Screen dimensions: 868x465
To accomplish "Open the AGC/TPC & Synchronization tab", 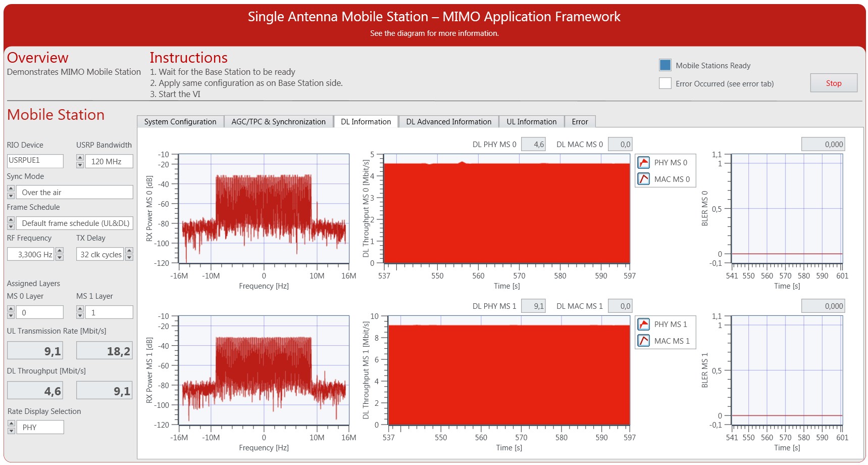I will (278, 121).
